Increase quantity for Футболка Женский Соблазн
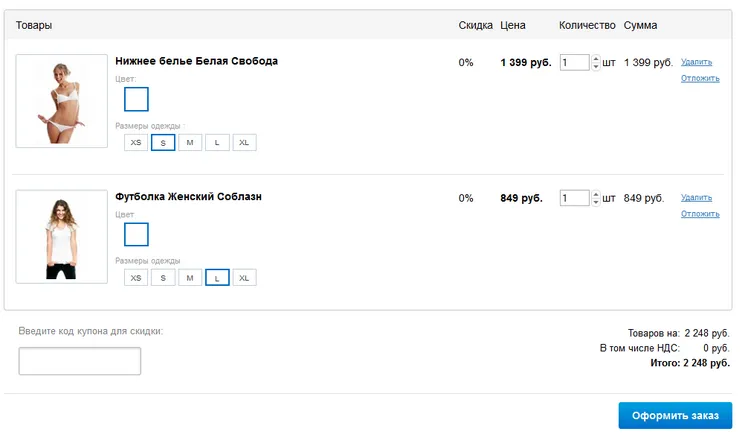This screenshot has height=436, width=748. coord(595,194)
